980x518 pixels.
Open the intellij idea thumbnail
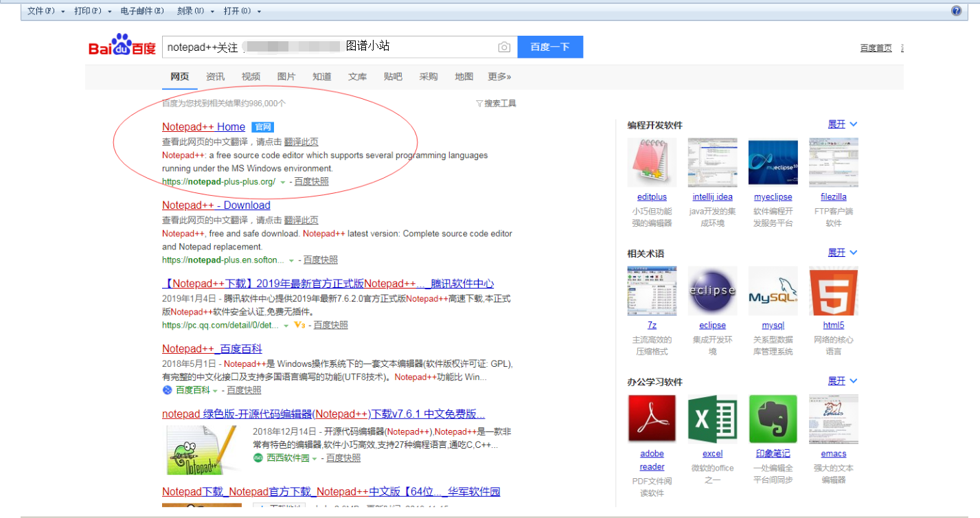pyautogui.click(x=713, y=162)
